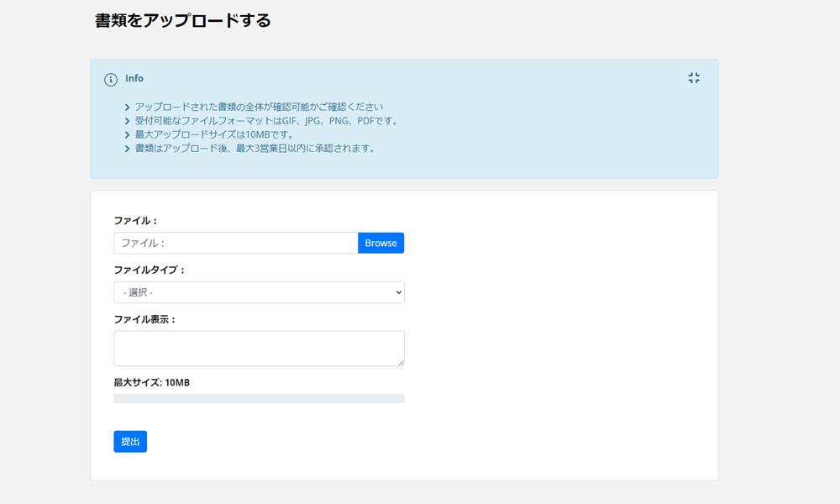Image resolution: width=840 pixels, height=504 pixels.
Task: Click the arrow beside the 10MB size bullet
Action: tap(128, 135)
